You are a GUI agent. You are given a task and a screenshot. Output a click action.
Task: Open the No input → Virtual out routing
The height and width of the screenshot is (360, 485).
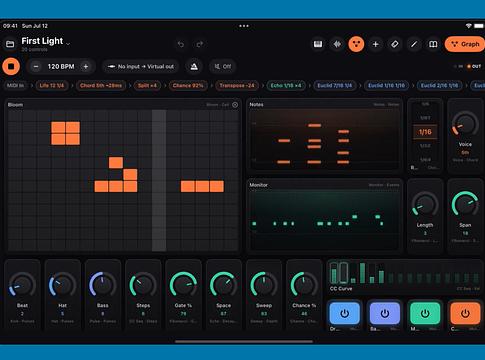[x=141, y=67]
